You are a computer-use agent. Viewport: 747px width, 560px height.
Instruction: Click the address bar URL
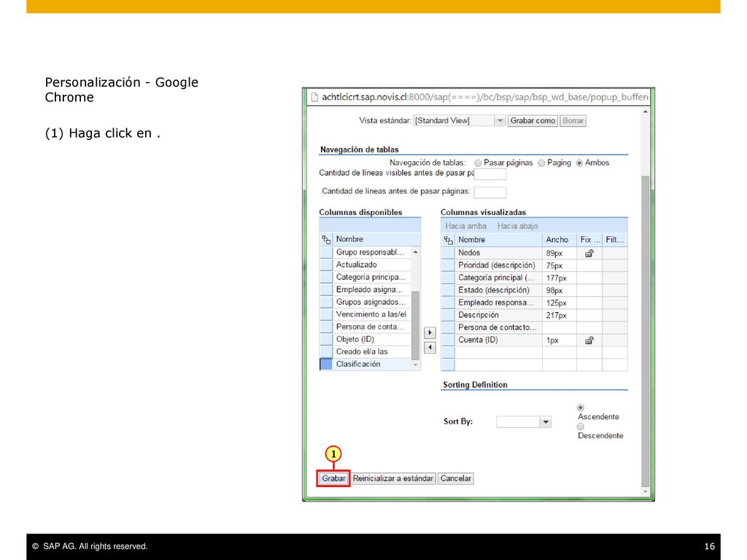click(485, 97)
